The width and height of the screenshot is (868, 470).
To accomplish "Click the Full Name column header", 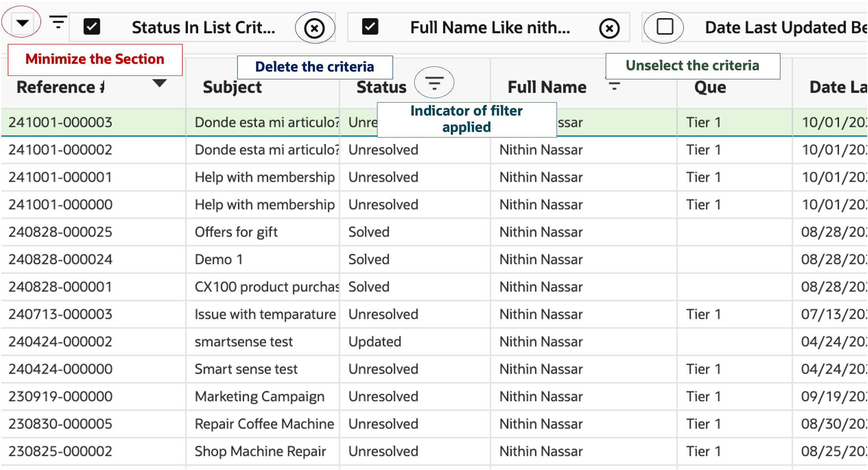I will pos(547,88).
